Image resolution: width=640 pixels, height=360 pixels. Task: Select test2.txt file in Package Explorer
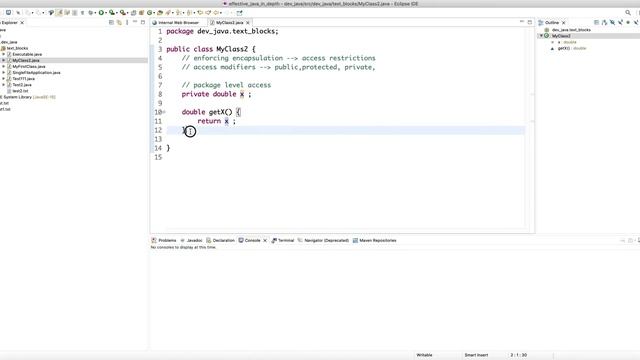click(20, 91)
